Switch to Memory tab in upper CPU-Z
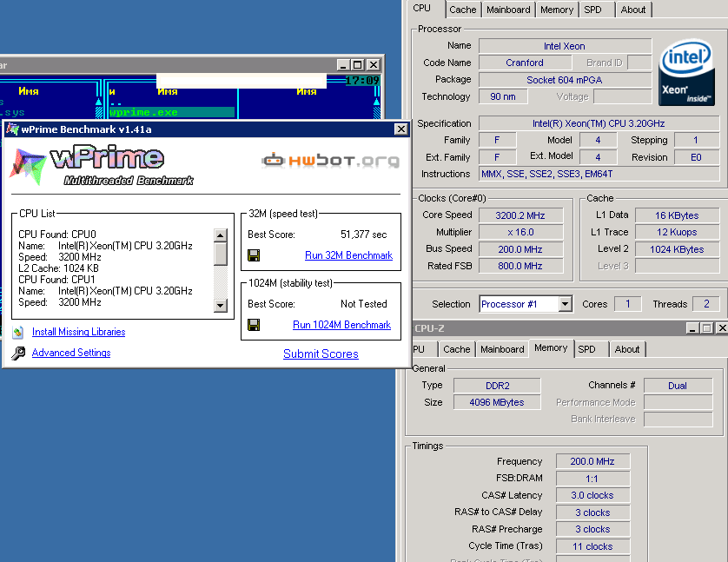This screenshot has width=728, height=562. [x=557, y=10]
